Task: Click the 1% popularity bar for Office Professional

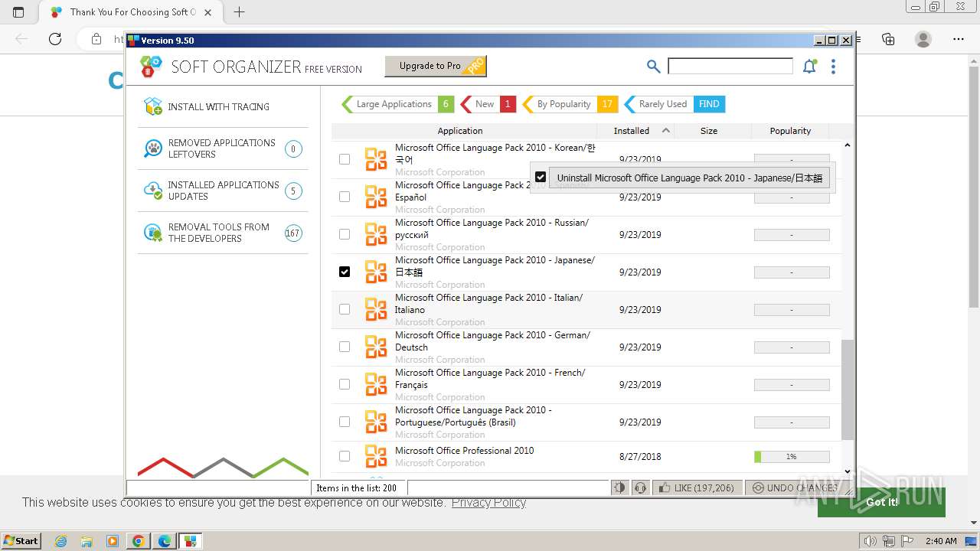Action: coord(792,457)
